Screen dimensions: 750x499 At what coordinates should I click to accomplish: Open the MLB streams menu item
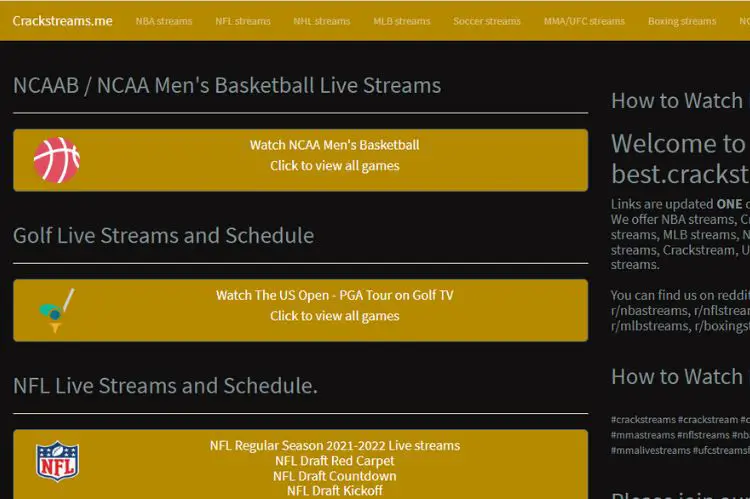coord(402,22)
